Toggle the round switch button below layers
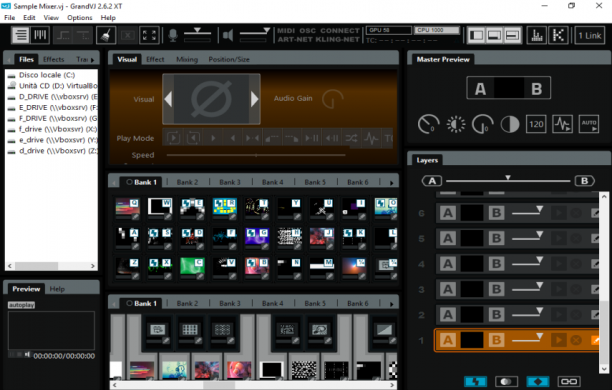The image size is (612, 390). coord(506,381)
